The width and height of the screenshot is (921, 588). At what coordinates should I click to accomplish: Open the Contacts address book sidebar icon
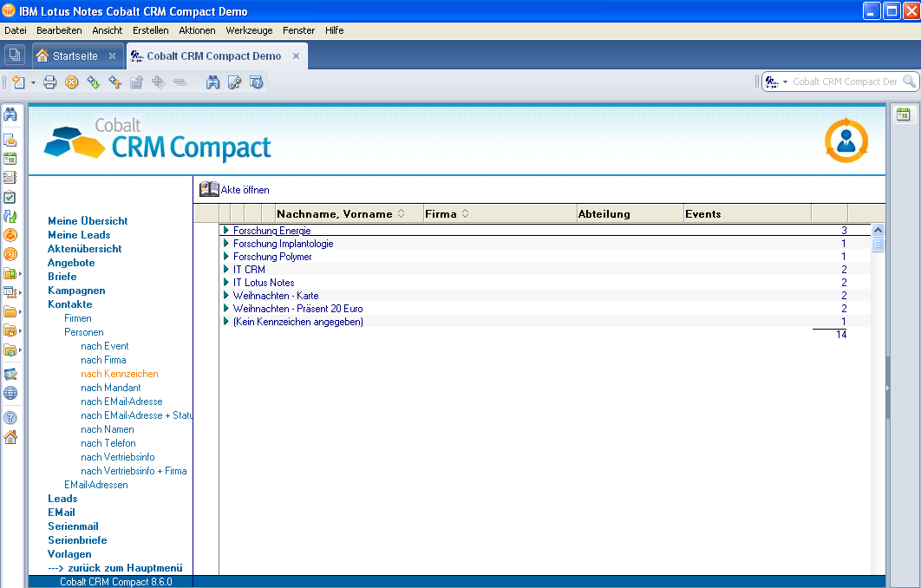10,178
